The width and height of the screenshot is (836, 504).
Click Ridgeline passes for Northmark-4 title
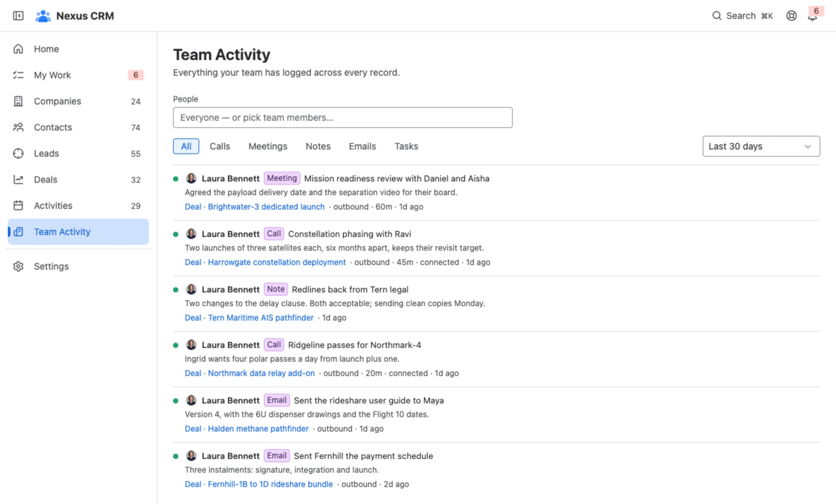[355, 345]
